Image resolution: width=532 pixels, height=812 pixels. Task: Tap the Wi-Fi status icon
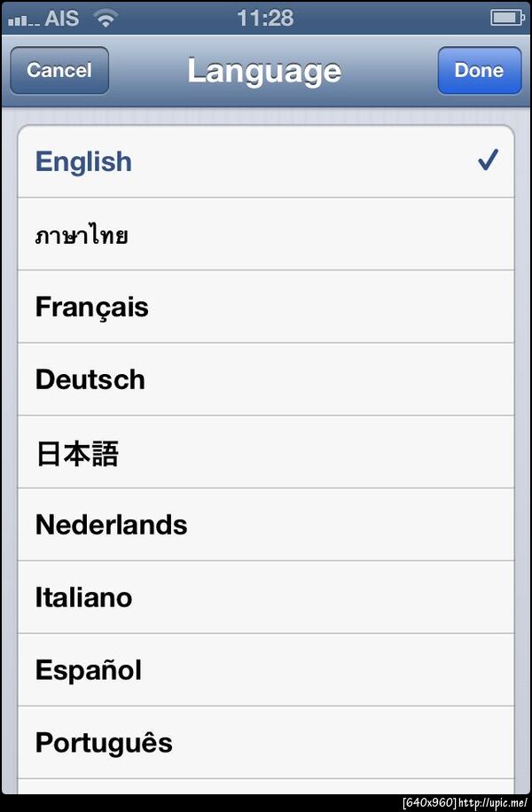(106, 17)
